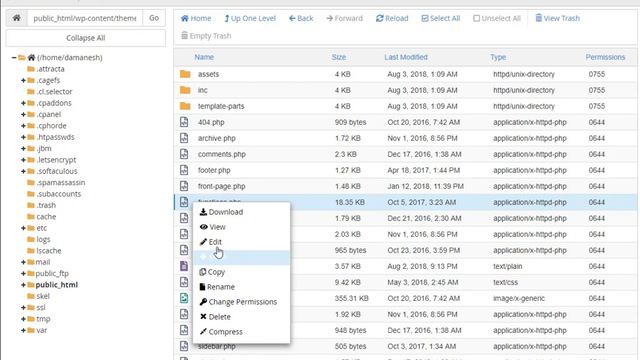
Task: Select the template-parts folder icon
Action: pos(185,106)
